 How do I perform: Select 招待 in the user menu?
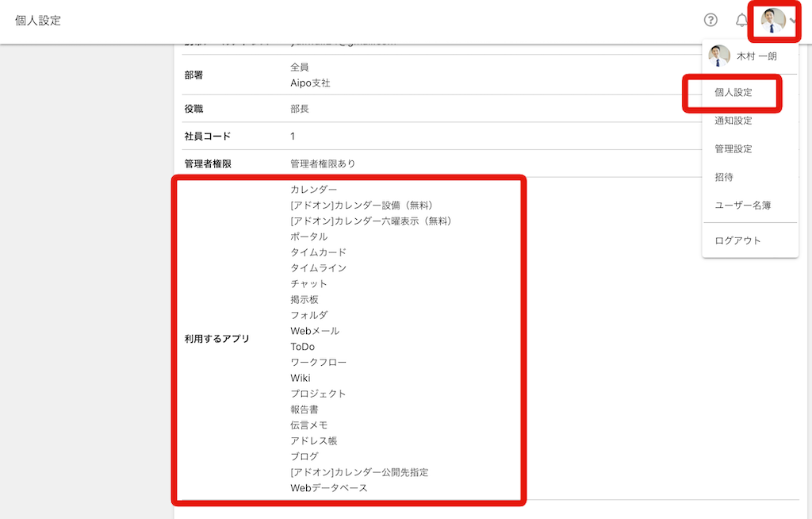[x=723, y=176]
